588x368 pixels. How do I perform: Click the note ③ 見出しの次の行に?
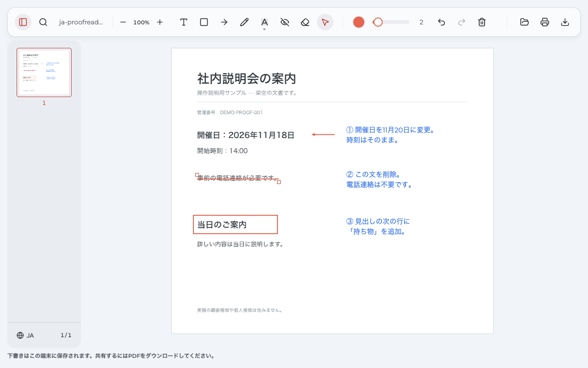pyautogui.click(x=378, y=221)
